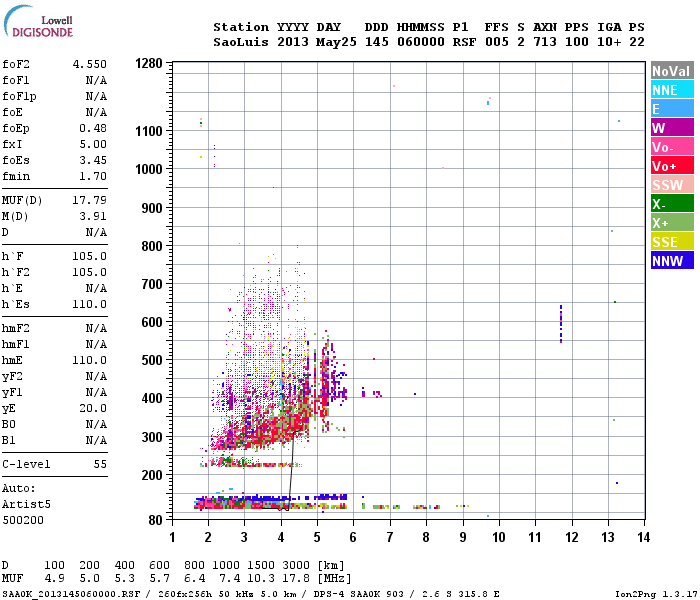Click the h`Es value 110.0
700x600 pixels.
pyautogui.click(x=90, y=304)
